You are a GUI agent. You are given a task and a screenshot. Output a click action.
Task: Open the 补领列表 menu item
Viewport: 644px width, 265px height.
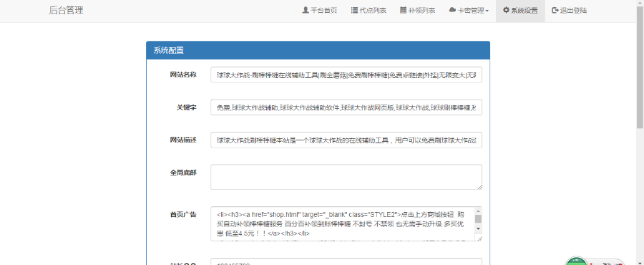[418, 11]
